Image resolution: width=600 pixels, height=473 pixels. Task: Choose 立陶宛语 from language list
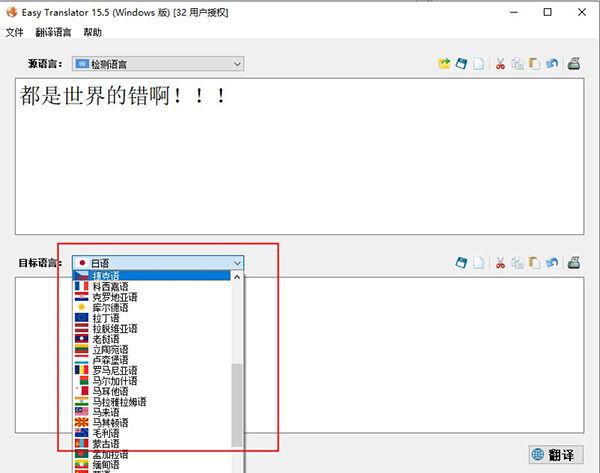coord(152,349)
